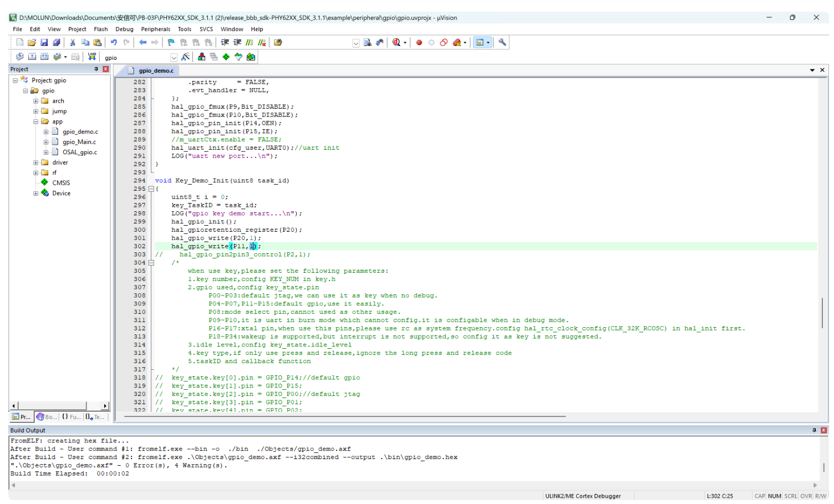The width and height of the screenshot is (834, 504).
Task: Switch to the Templates panel tab
Action: click(95, 417)
